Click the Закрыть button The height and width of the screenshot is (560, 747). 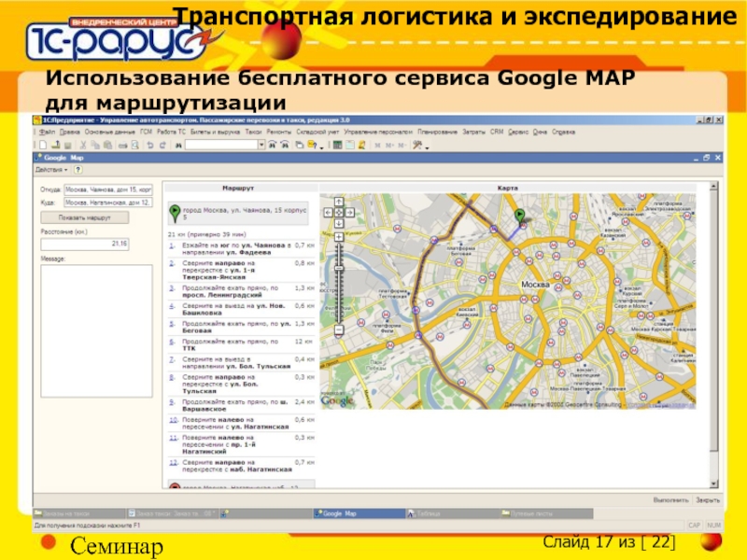708,500
